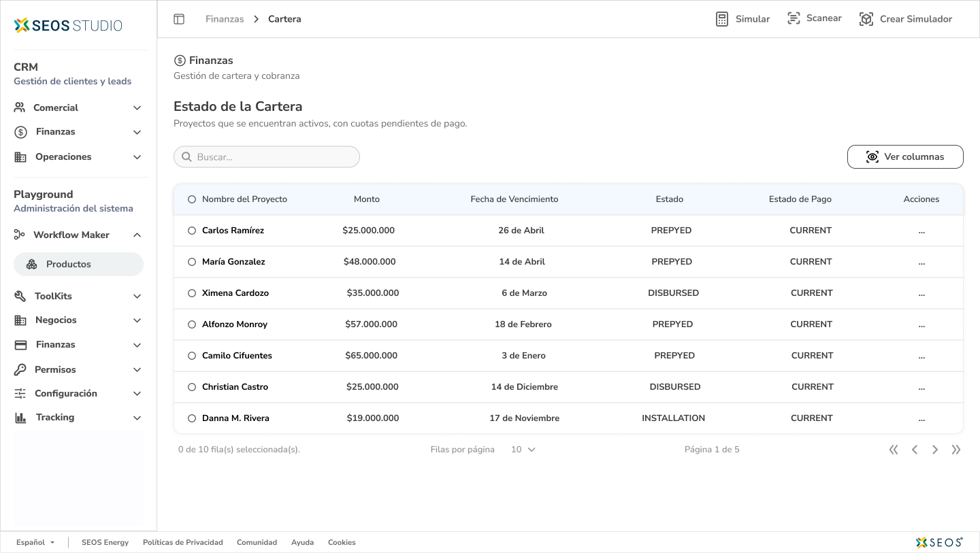Image resolution: width=980 pixels, height=553 pixels.
Task: Click the Buscar search field
Action: [267, 156]
